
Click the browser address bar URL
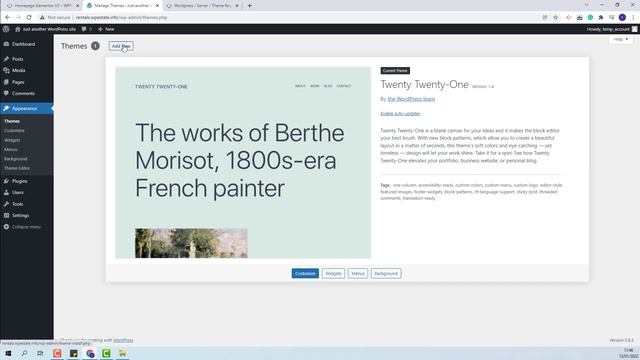tap(121, 18)
